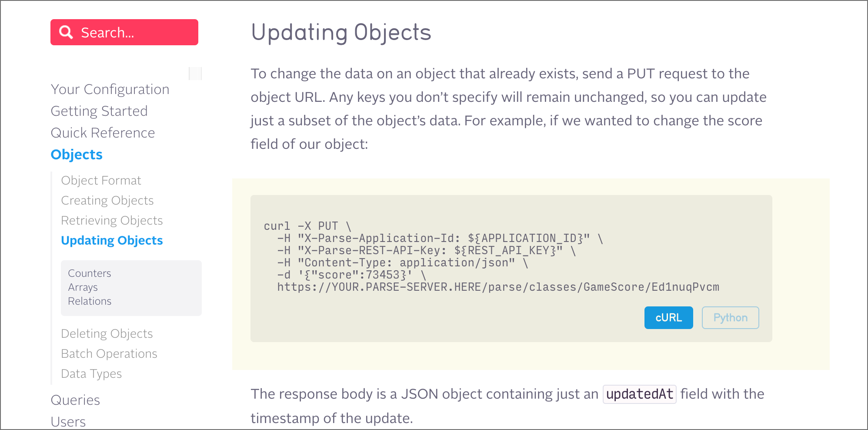Open Creating Objects subsection
868x430 pixels.
pos(107,200)
